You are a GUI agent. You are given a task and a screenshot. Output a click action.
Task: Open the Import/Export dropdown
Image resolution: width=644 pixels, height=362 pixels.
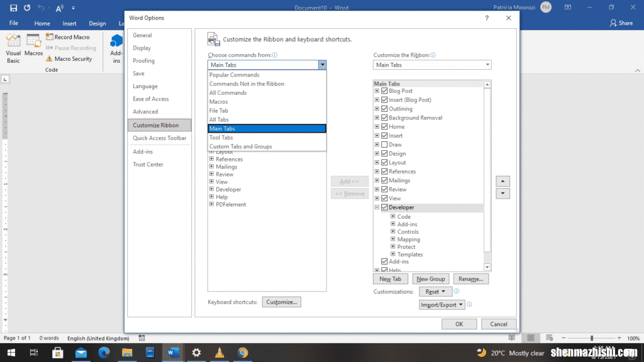(441, 305)
